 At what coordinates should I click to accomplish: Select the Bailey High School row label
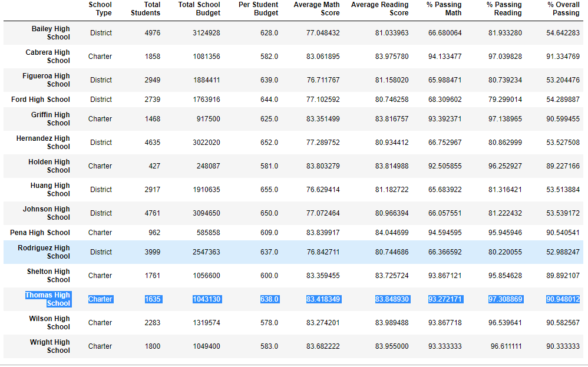pos(51,33)
